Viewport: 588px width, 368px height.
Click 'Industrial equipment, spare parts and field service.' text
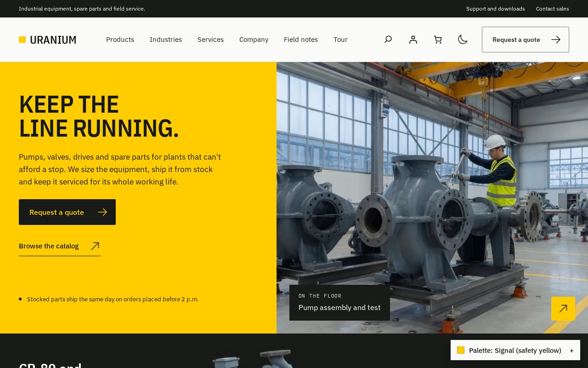tap(82, 9)
